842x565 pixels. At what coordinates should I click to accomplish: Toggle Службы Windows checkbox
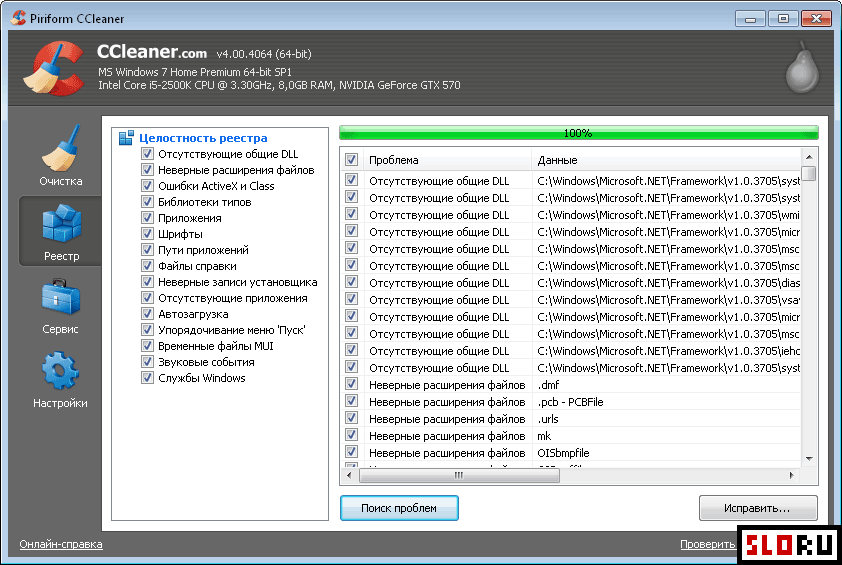pos(147,378)
